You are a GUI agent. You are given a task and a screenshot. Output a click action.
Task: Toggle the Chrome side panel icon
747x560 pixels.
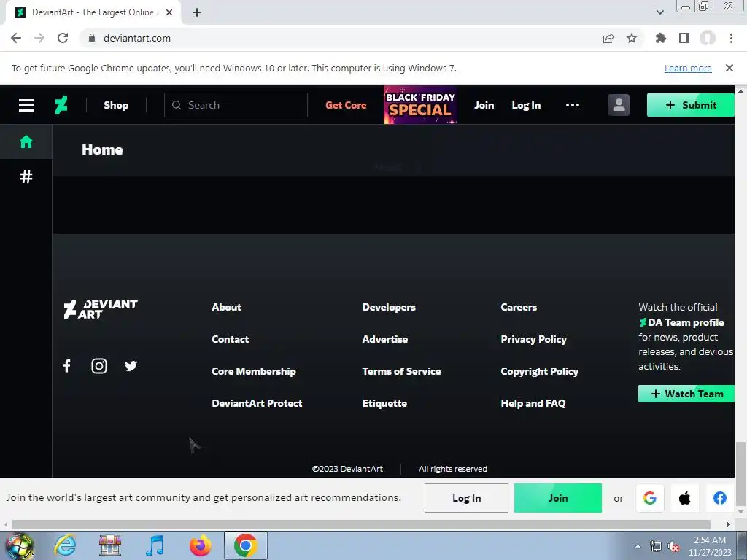click(x=684, y=38)
